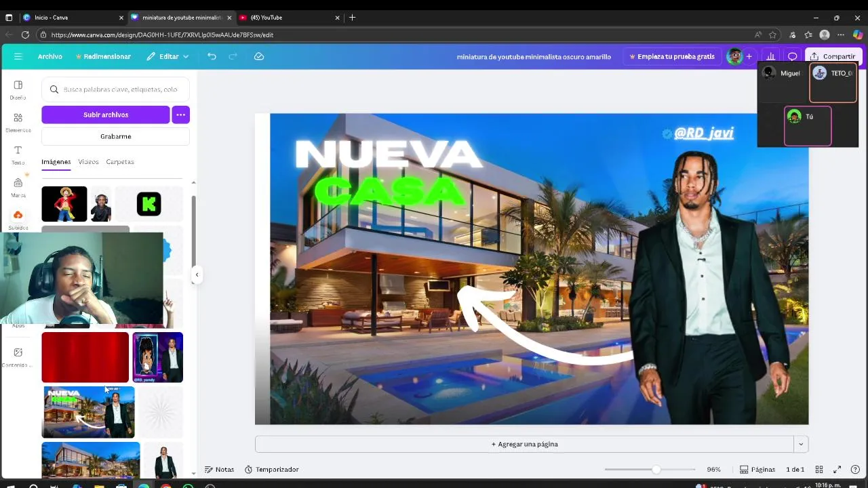Viewport: 868px width, 488px height.
Task: Open more upload options (three dots)
Action: click(180, 115)
